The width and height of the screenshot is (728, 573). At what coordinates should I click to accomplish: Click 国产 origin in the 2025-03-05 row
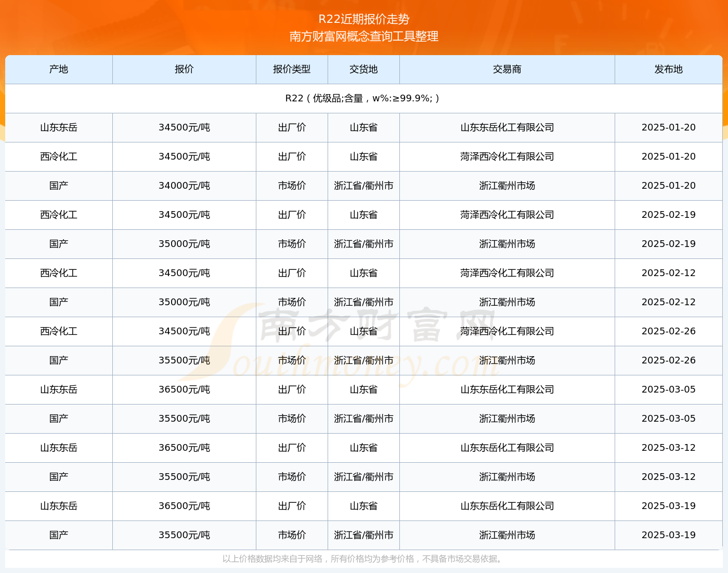[x=59, y=419]
